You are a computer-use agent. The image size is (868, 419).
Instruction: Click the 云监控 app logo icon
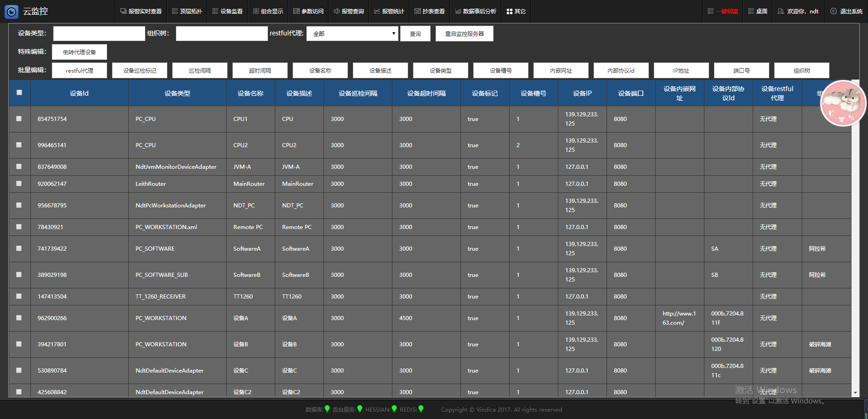[x=11, y=11]
